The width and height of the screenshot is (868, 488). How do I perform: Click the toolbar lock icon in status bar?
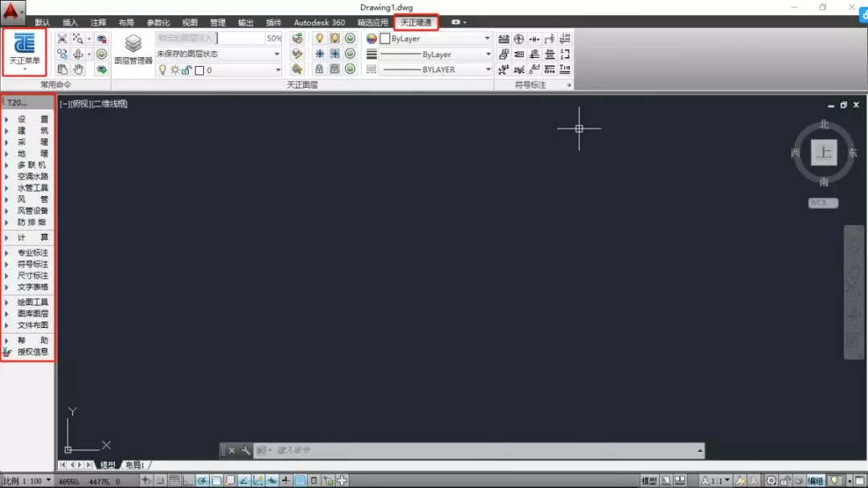click(x=785, y=481)
